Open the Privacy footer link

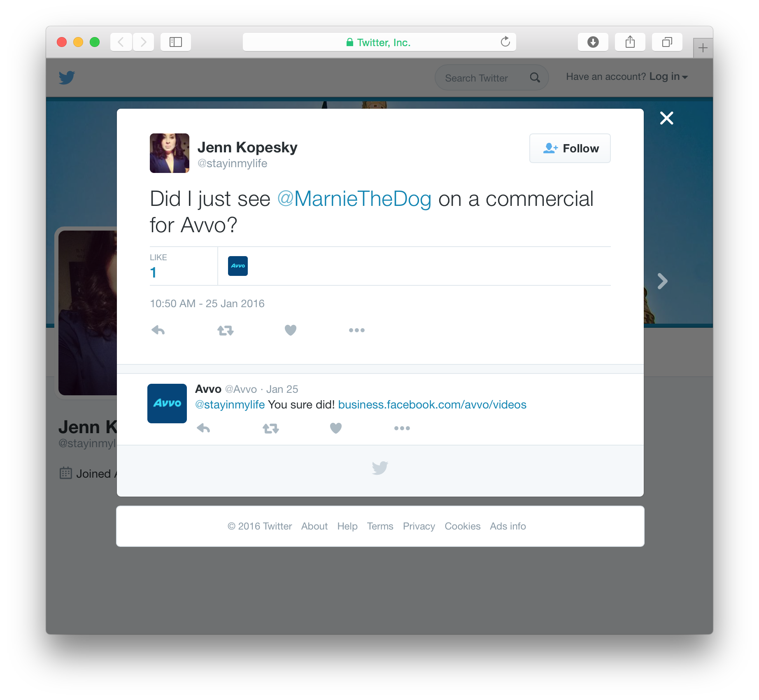[419, 526]
